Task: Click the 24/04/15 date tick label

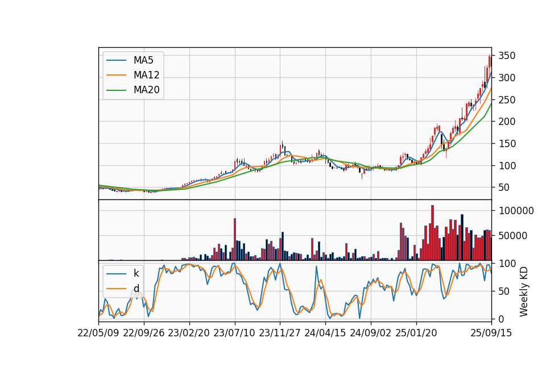Action: (x=325, y=333)
